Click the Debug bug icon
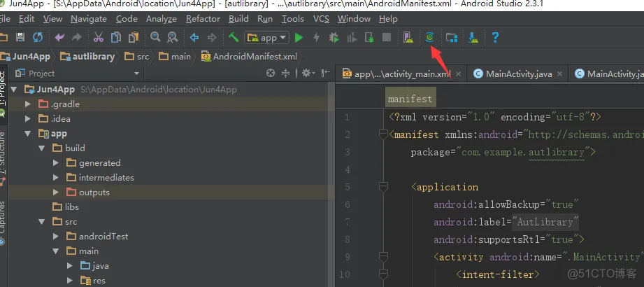 click(334, 38)
